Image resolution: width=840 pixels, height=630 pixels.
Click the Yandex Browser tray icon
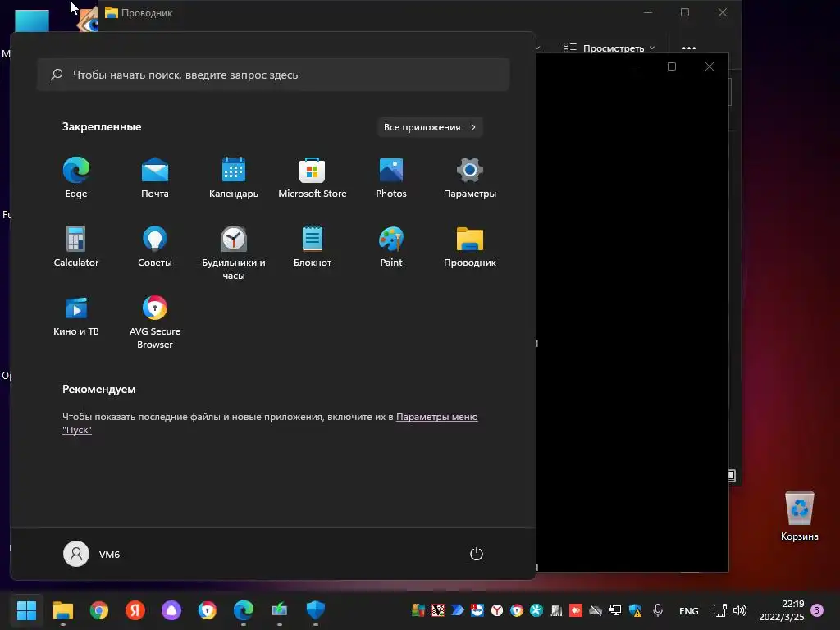click(x=497, y=610)
